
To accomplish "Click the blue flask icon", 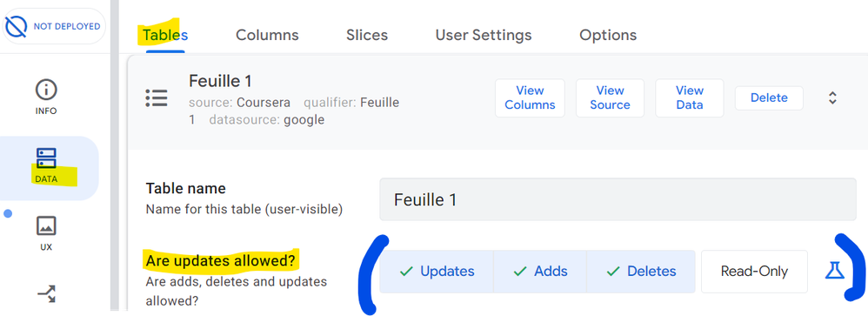I will 834,271.
